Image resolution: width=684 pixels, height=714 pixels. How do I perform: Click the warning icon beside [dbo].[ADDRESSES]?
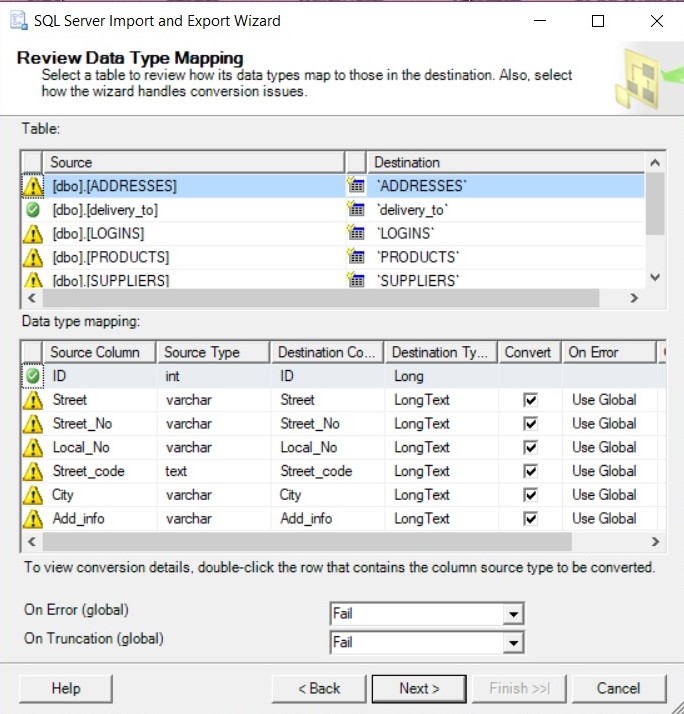[33, 186]
